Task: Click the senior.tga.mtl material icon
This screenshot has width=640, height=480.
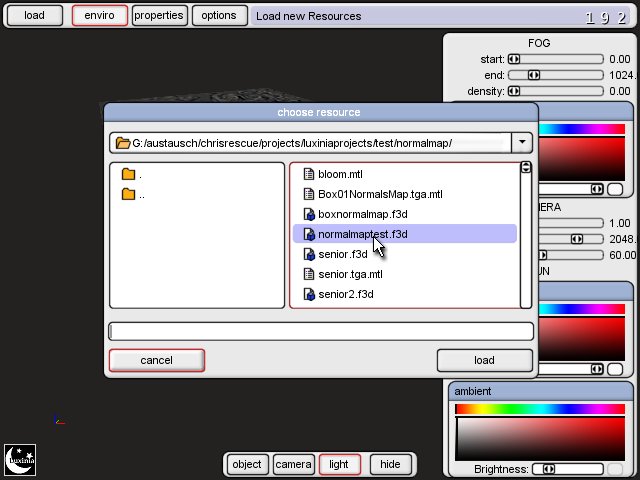Action: (x=309, y=274)
